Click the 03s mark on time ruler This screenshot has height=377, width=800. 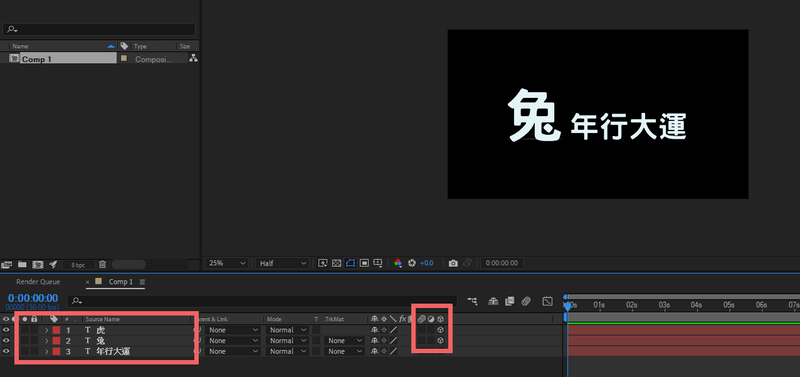664,305
